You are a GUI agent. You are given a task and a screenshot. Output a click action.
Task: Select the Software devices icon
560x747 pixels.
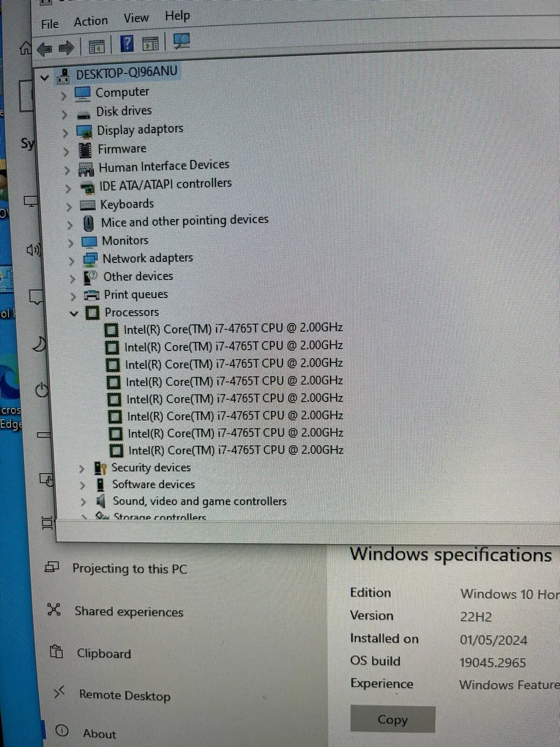100,485
